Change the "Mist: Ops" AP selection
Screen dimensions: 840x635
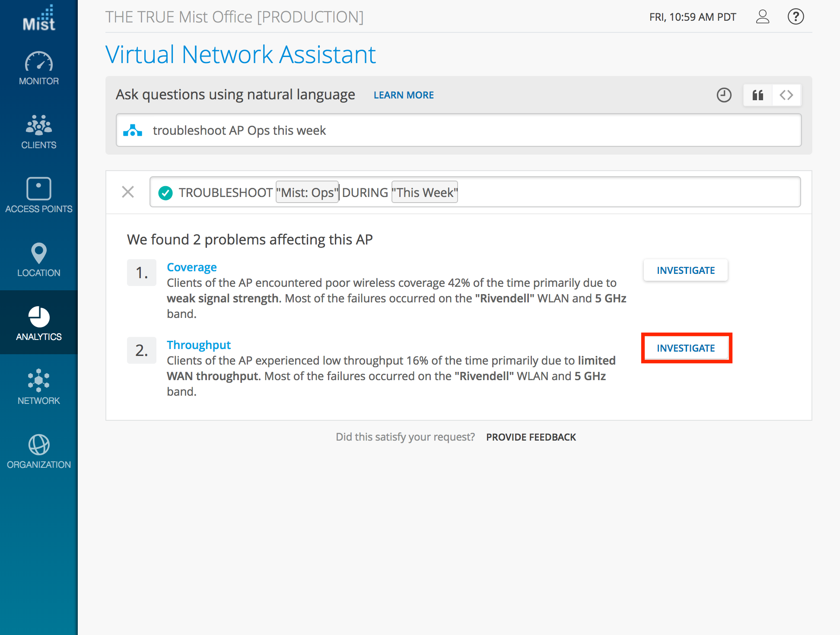tap(307, 192)
